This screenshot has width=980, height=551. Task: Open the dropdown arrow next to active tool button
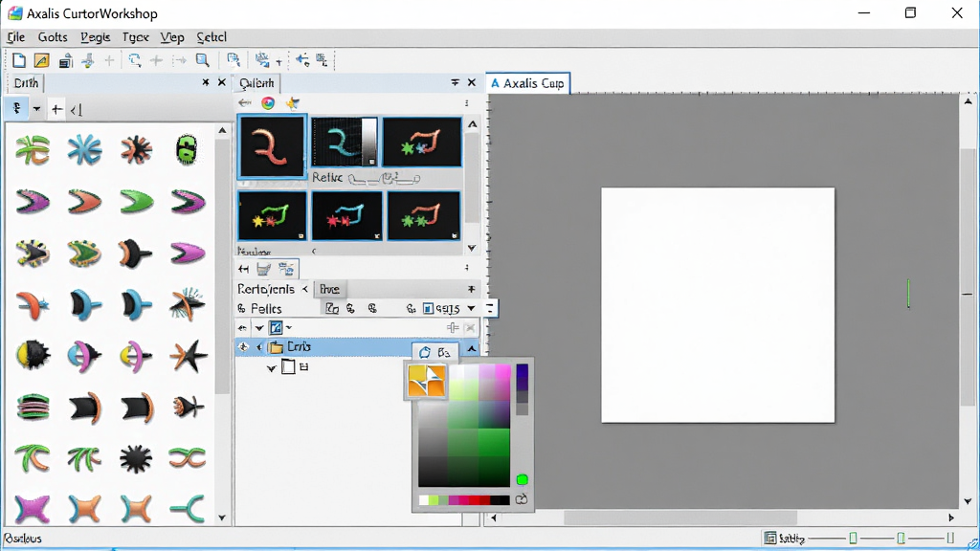(x=37, y=109)
